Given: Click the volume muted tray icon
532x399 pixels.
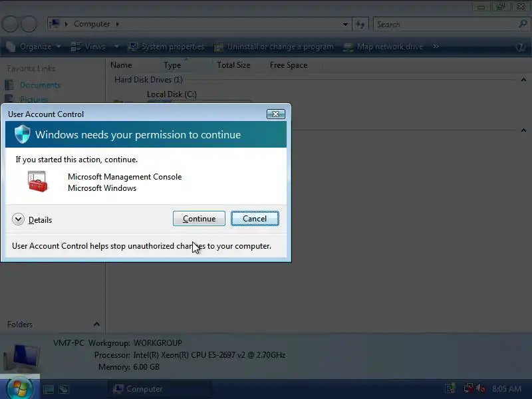Looking at the screenshot, I should pyautogui.click(x=481, y=388).
